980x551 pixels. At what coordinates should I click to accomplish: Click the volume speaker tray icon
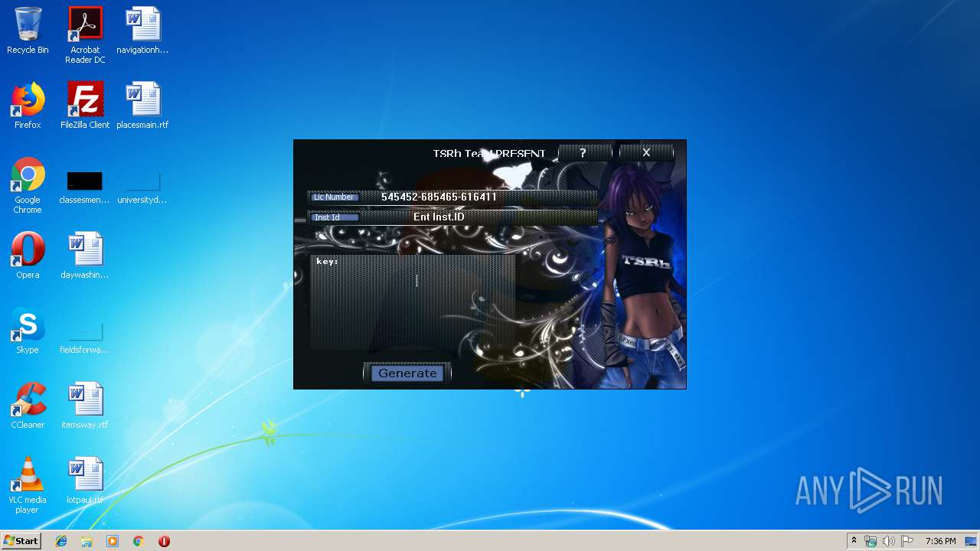889,541
